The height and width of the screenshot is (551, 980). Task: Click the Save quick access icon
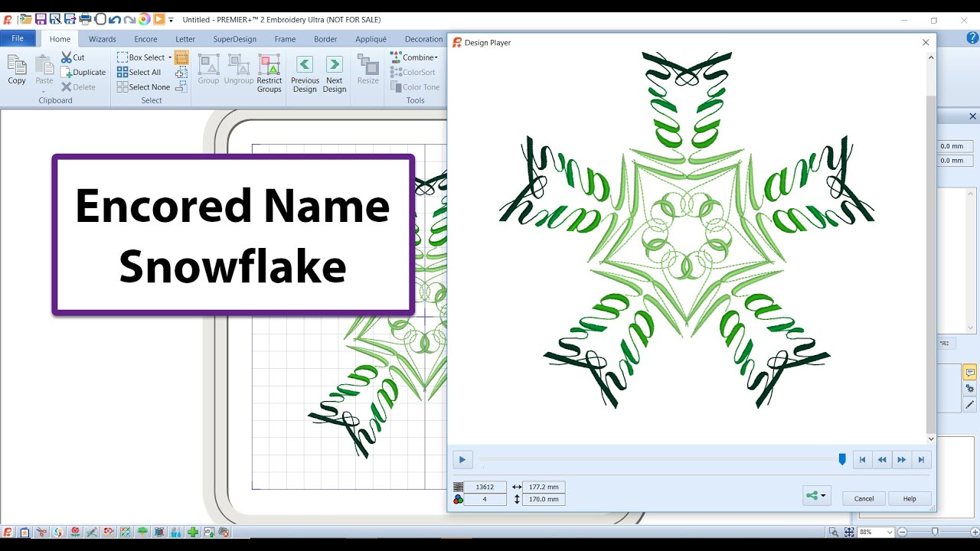[41, 19]
